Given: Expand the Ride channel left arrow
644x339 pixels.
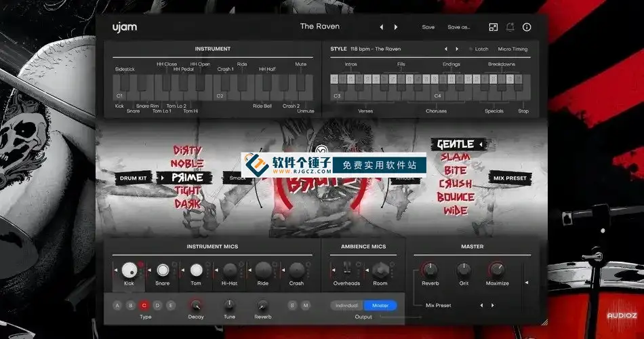Looking at the screenshot, I should pyautogui.click(x=249, y=270).
